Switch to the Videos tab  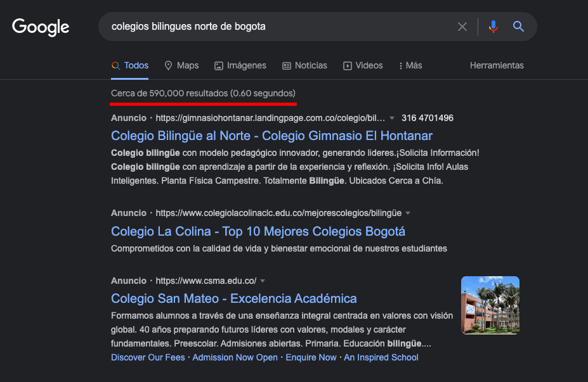[363, 65]
